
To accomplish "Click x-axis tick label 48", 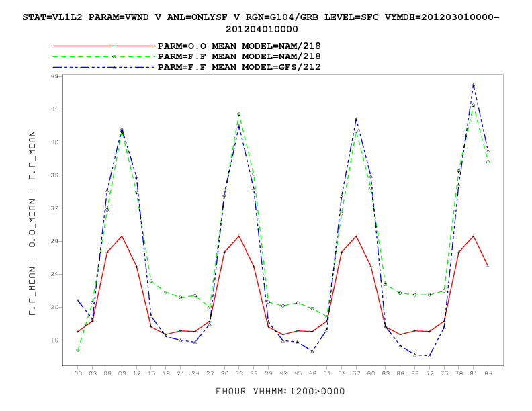I will [x=312, y=373].
